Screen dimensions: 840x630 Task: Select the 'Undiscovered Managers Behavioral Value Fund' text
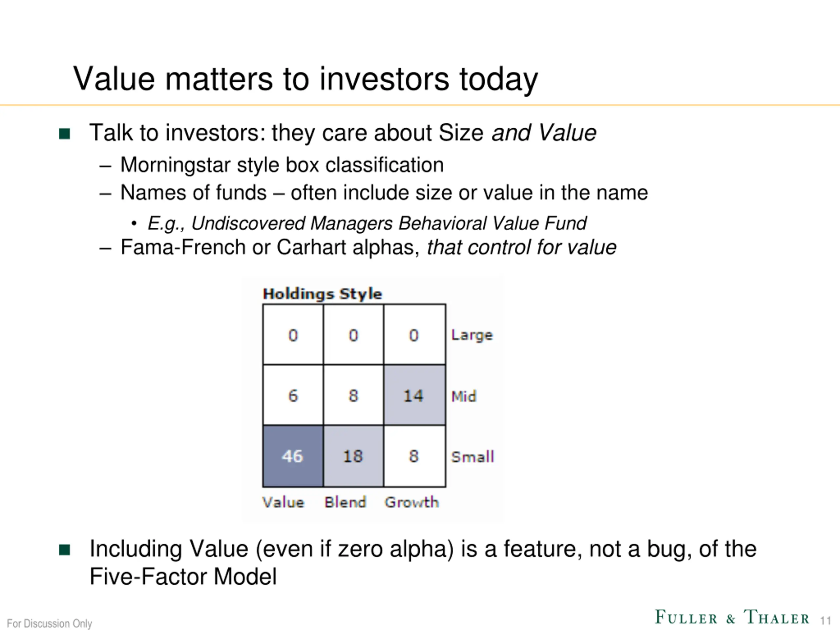coord(388,223)
